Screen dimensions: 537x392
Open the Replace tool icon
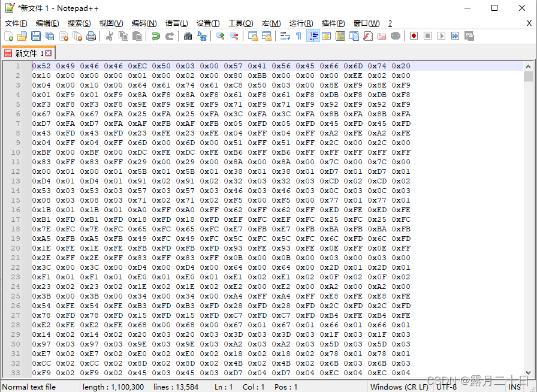pyautogui.click(x=202, y=36)
